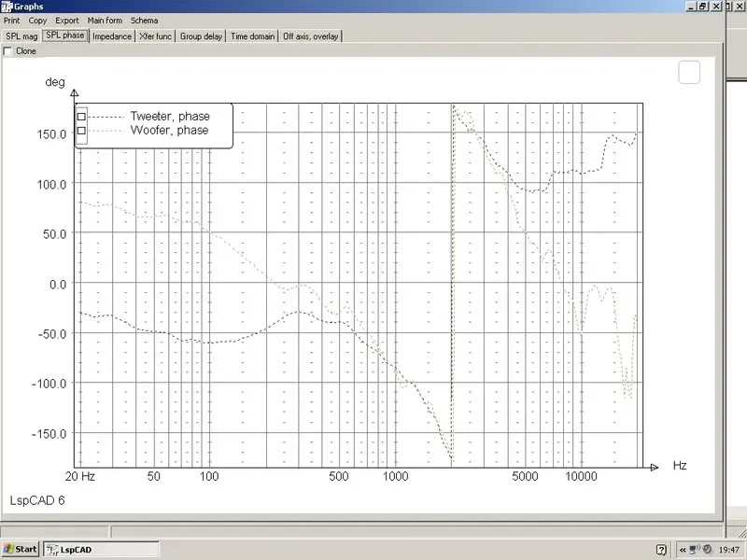Open the Xfer func tab
747x560 pixels.
pyautogui.click(x=155, y=36)
